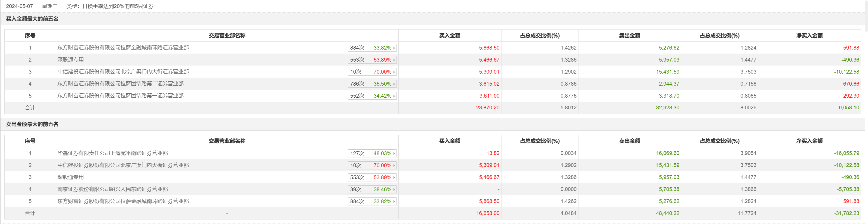Screen dimensions: 868x224
Task: Click 东方财富拉萨金融城南环路 in sell table
Action: (123, 201)
